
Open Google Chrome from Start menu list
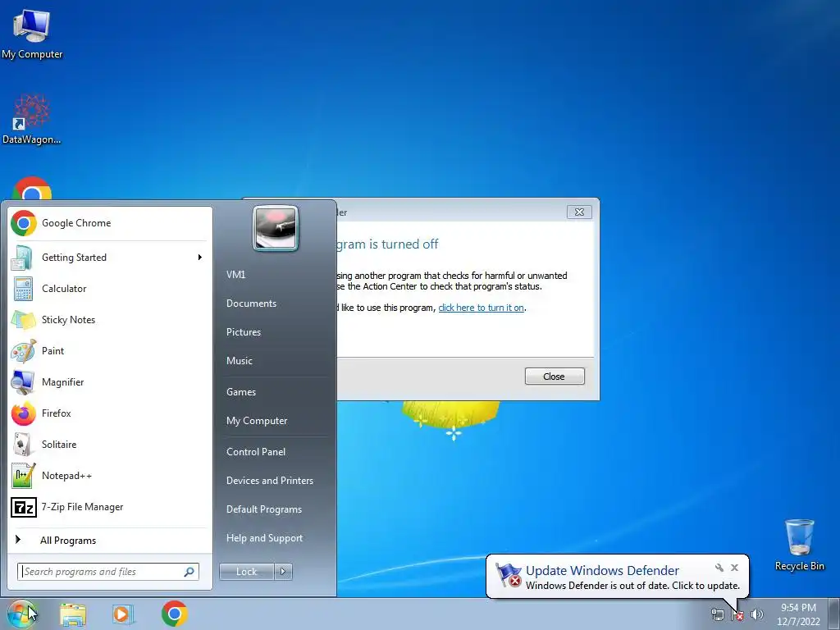click(111, 223)
